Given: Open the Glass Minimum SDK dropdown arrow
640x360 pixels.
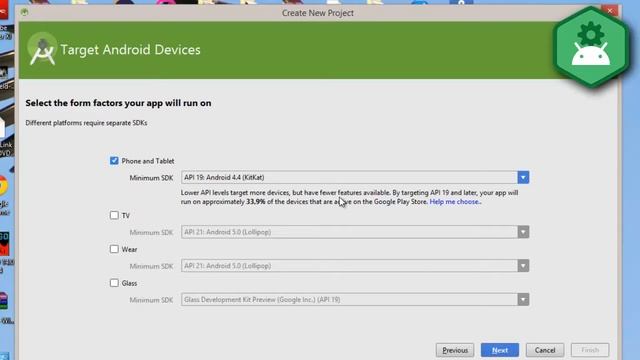Looking at the screenshot, I should point(523,300).
